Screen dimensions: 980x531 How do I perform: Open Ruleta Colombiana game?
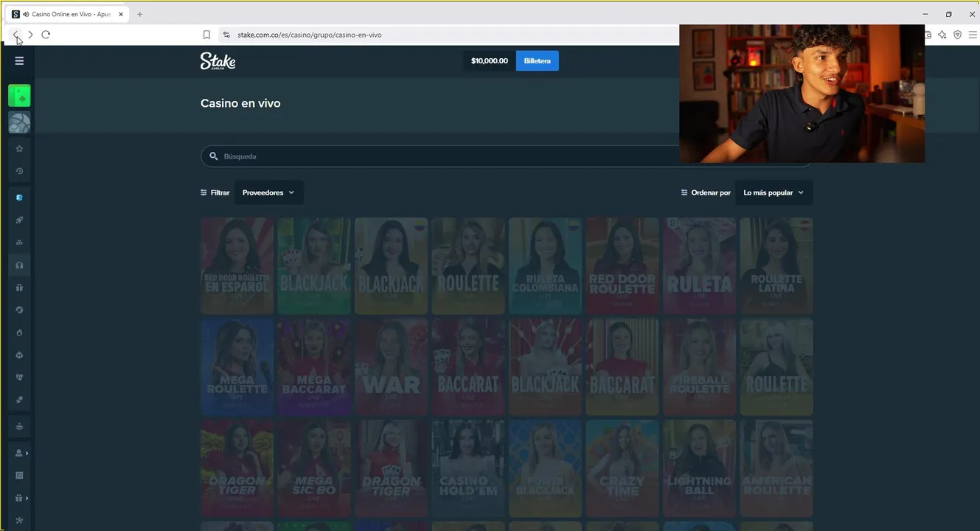point(545,266)
